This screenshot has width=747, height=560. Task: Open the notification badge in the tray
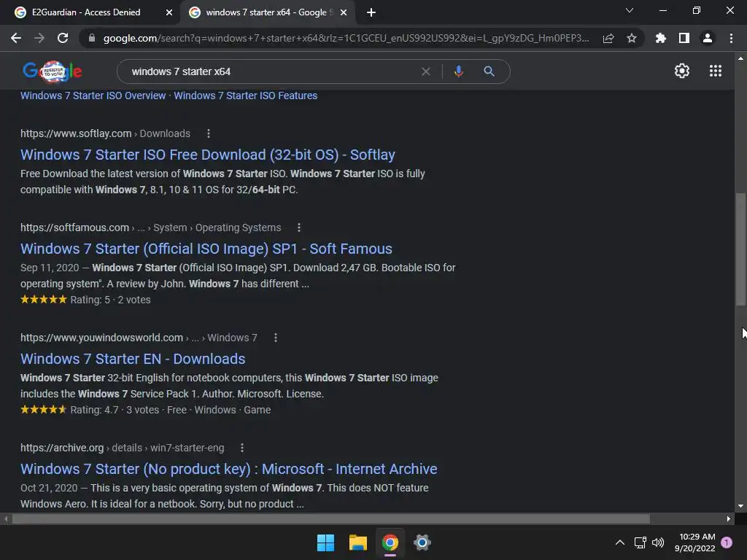point(727,542)
